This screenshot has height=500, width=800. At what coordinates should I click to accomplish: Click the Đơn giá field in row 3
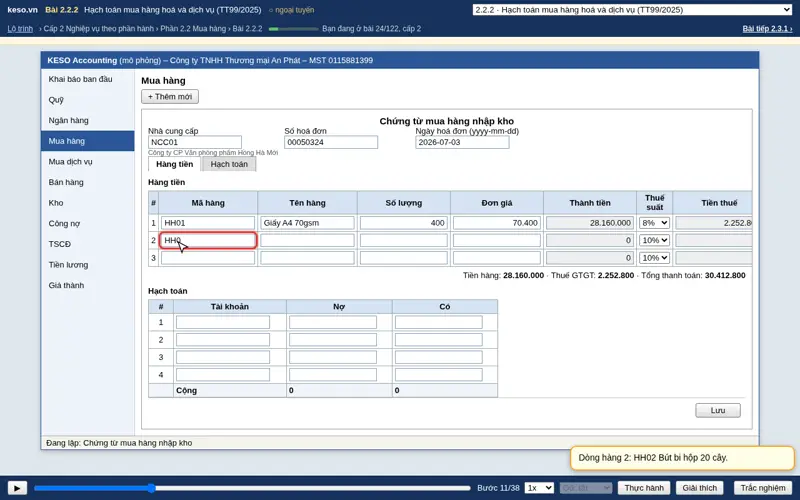[x=496, y=258]
